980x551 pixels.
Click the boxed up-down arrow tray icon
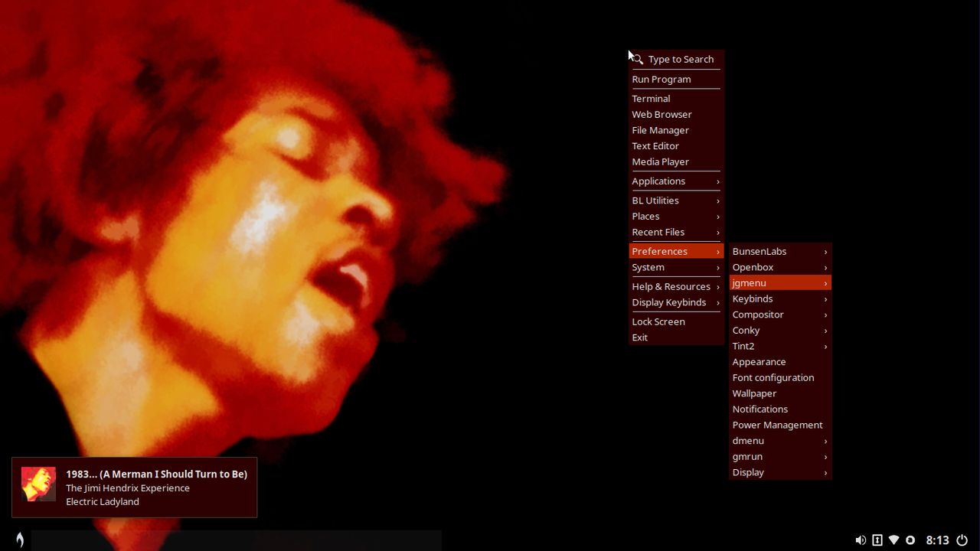click(877, 540)
